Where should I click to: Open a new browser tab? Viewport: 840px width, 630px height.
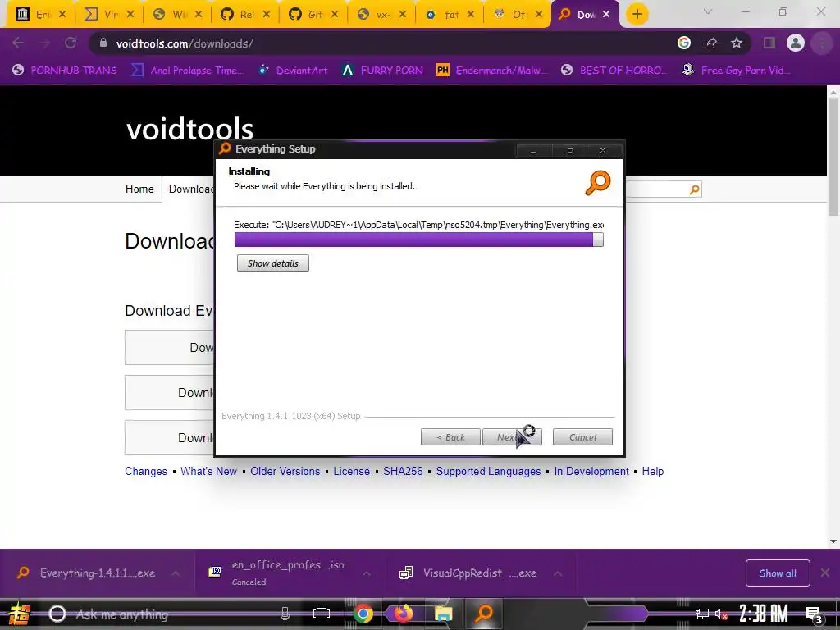[x=637, y=14]
